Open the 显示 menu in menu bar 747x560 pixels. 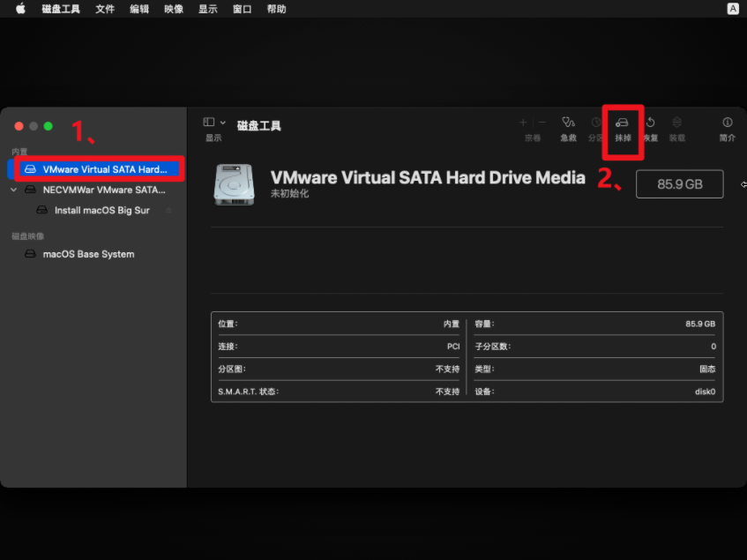[208, 9]
